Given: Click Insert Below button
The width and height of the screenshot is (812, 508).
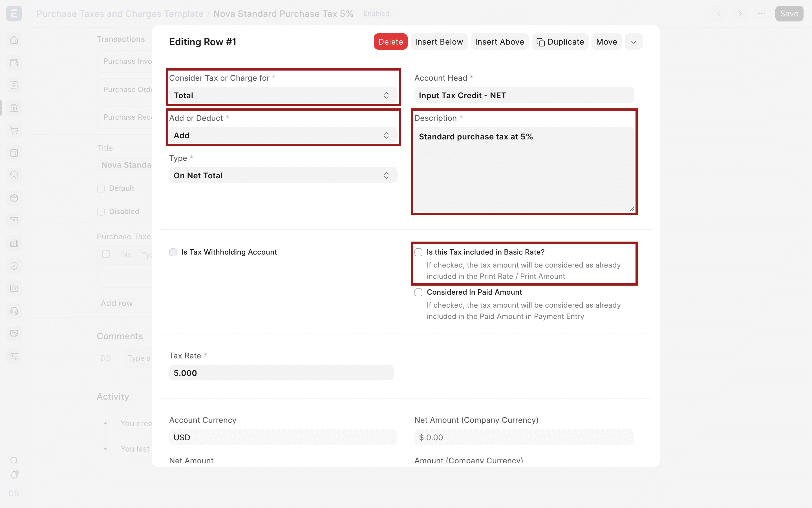Looking at the screenshot, I should pyautogui.click(x=439, y=42).
